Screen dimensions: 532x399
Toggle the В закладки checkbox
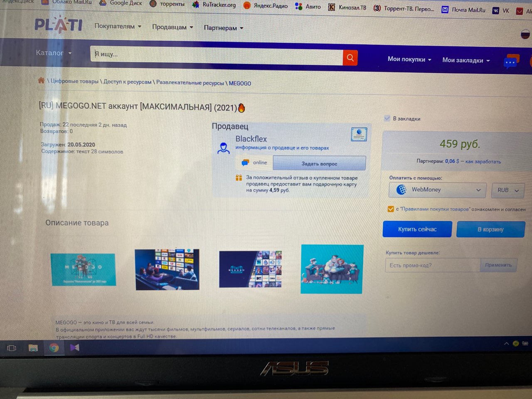[x=387, y=118]
